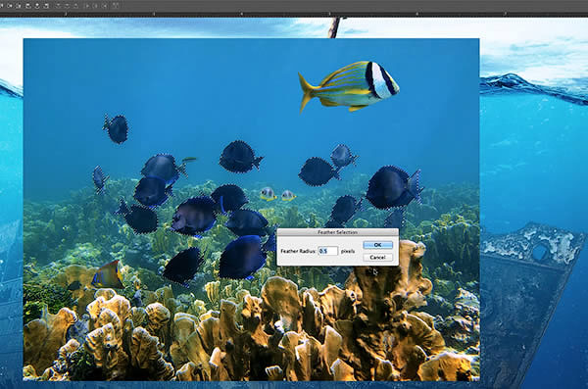Click the Align vertical centers icon
Screen dimensions: 588x389
10,6
